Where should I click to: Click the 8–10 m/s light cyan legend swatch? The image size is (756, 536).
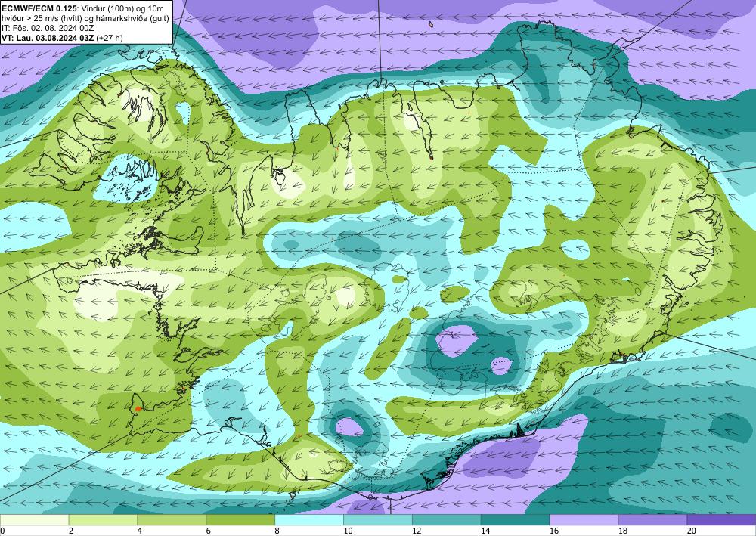[309, 520]
